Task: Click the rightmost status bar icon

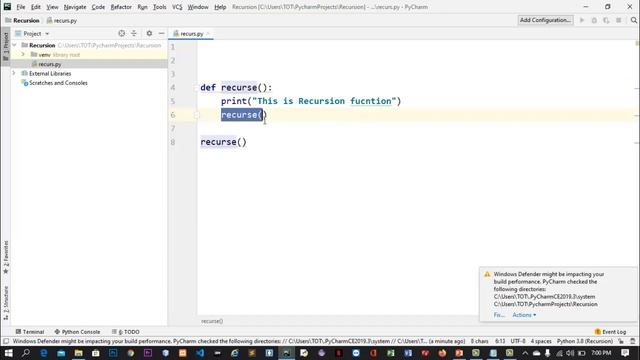Action: click(x=633, y=341)
